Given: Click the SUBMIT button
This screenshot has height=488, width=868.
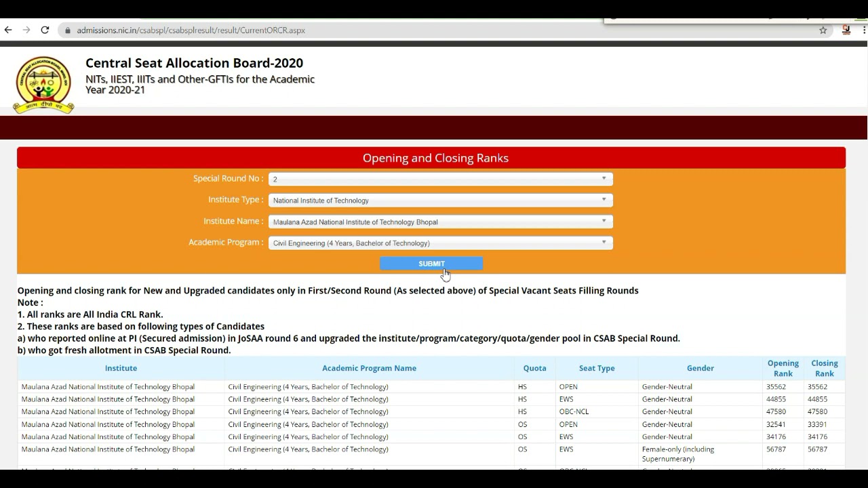Looking at the screenshot, I should [x=431, y=264].
